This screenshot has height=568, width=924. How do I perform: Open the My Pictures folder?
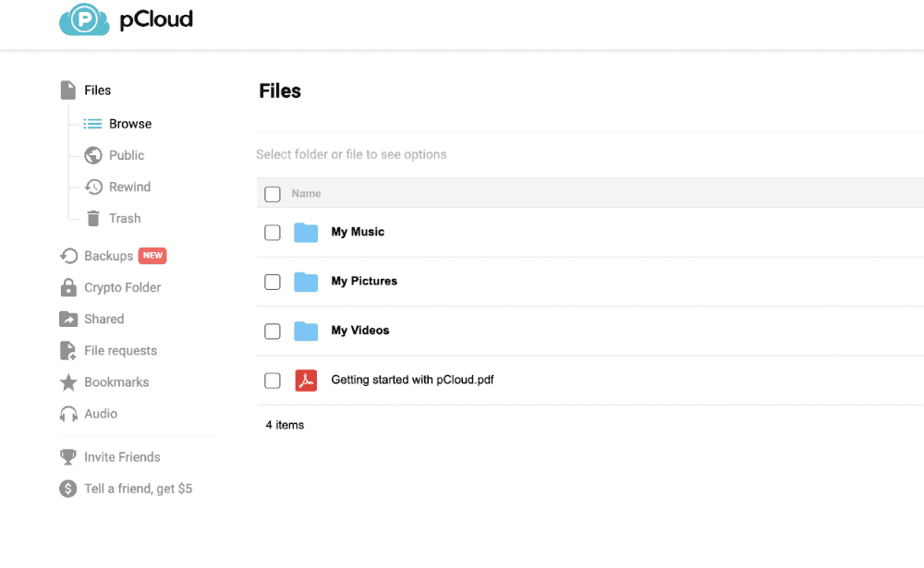(364, 282)
